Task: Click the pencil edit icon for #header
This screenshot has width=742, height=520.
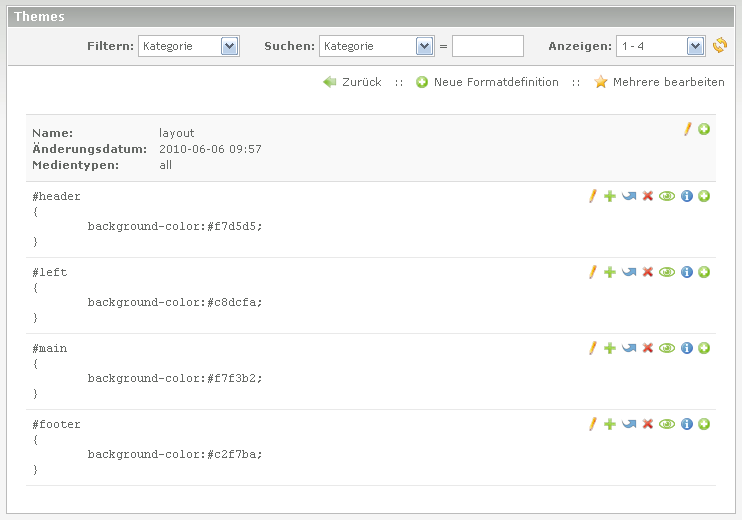Action: coord(592,196)
